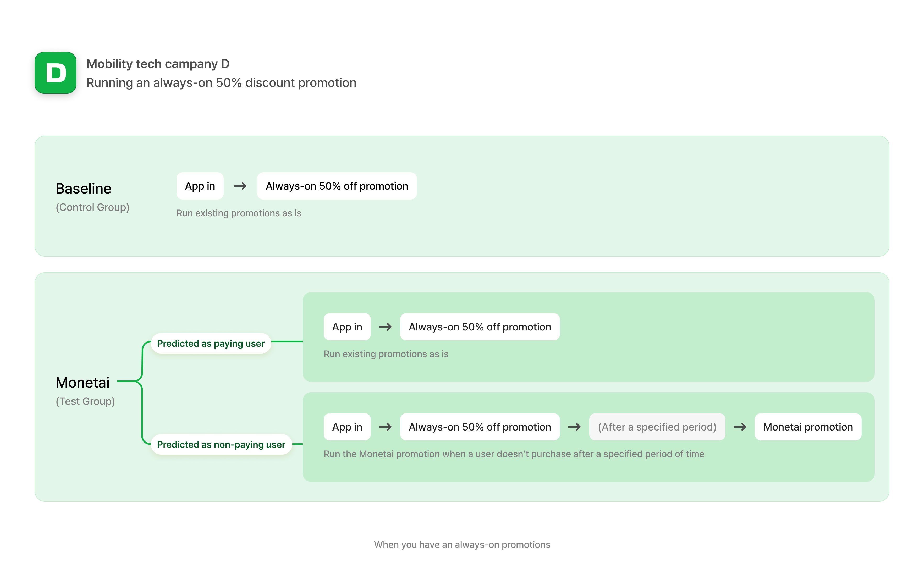Click App in box in non-paying user panel
924x585 pixels.
pos(347,427)
